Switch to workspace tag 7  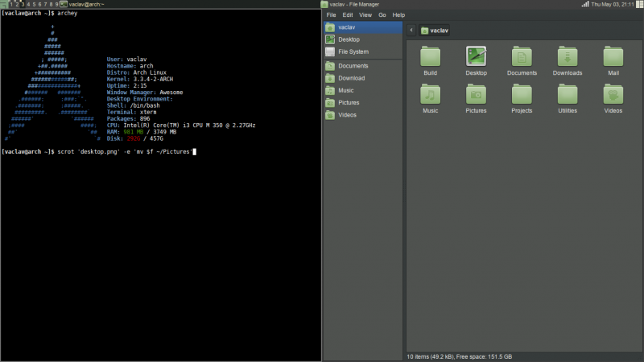[46, 4]
